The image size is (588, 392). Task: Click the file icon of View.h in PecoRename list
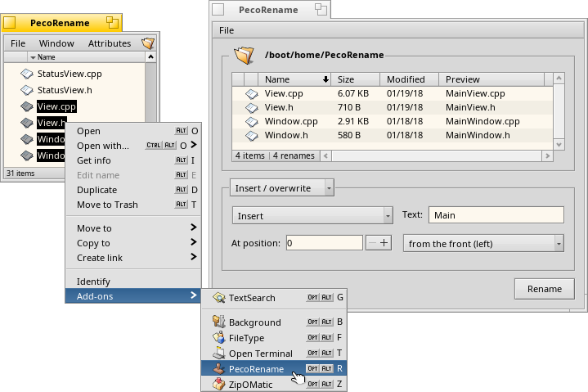252,108
